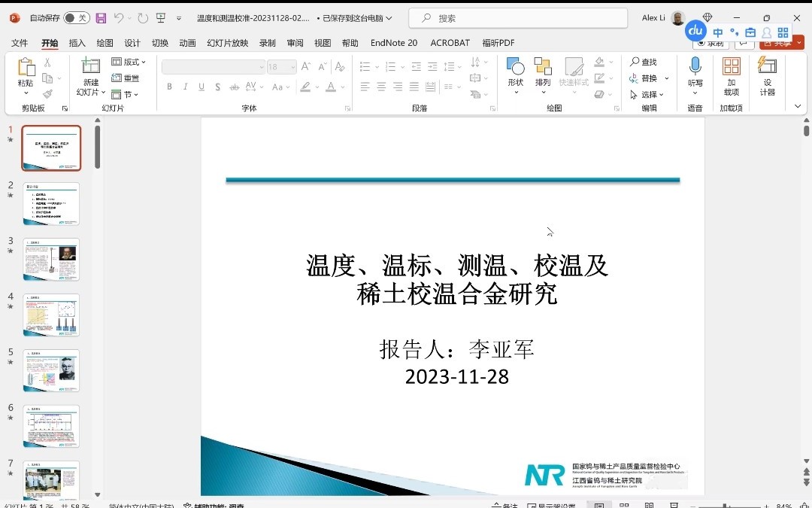This screenshot has height=508, width=812.
Task: Click the Save icon in title bar
Action: click(101, 18)
